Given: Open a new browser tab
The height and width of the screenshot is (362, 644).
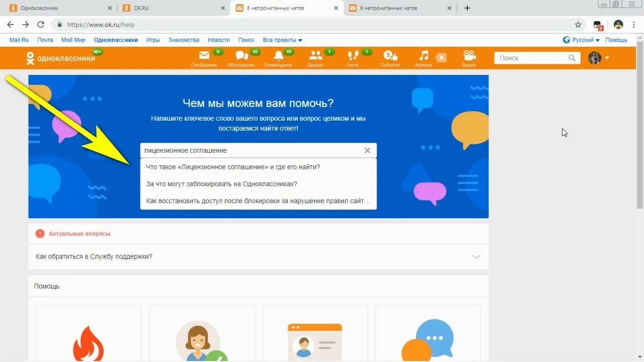Looking at the screenshot, I should (467, 8).
